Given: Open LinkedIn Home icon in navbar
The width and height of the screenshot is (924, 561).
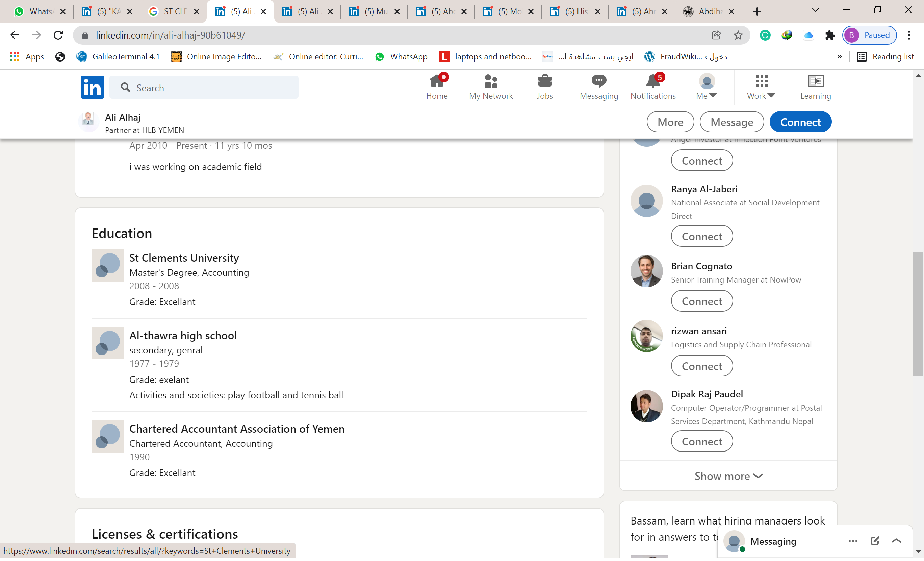Looking at the screenshot, I should coord(436,81).
